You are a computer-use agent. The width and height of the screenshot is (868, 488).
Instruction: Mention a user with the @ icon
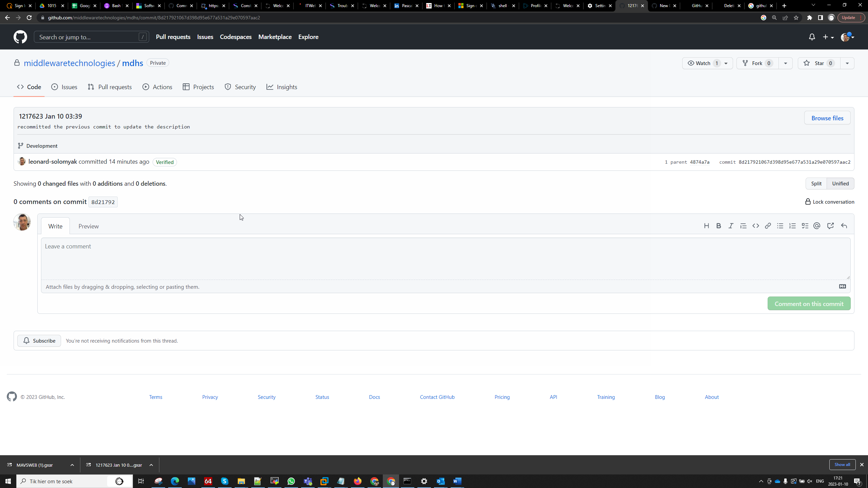click(817, 226)
